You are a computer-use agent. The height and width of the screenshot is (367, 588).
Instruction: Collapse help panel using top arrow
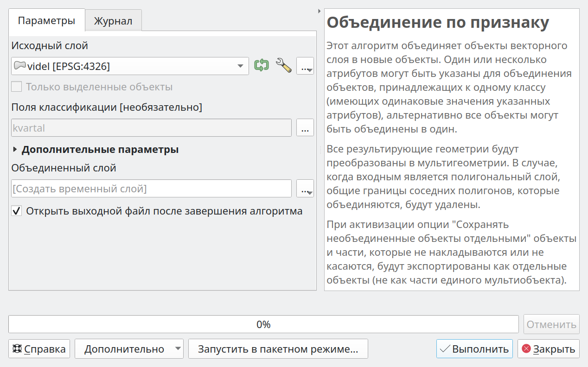(x=320, y=11)
